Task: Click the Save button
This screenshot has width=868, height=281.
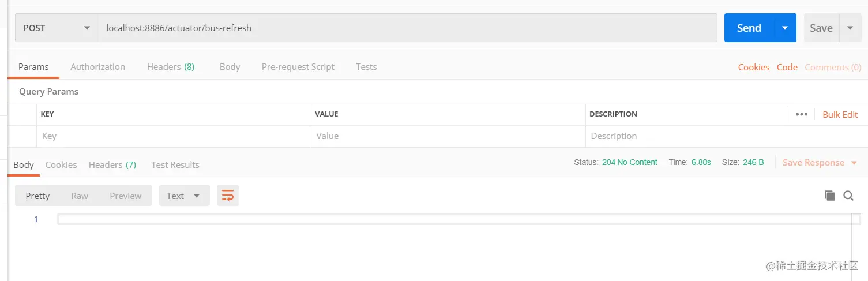Action: coord(821,28)
